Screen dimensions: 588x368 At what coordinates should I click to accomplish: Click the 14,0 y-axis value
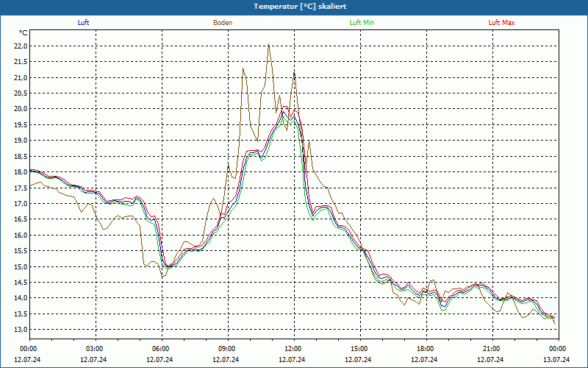pos(21,299)
